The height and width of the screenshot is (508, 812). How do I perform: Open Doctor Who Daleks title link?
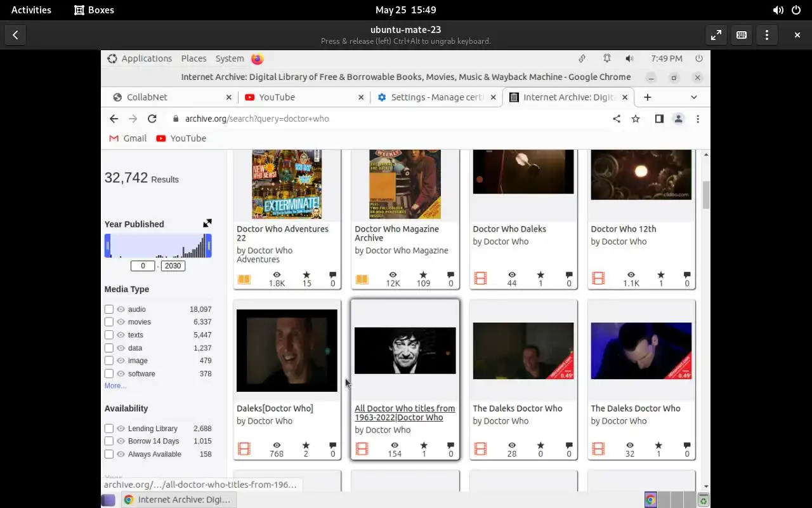(509, 229)
